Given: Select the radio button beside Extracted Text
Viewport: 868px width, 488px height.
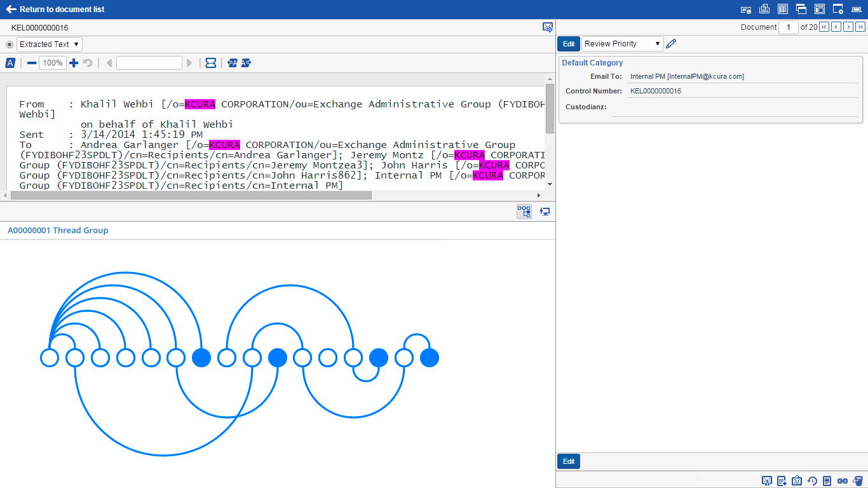Looking at the screenshot, I should pos(9,44).
